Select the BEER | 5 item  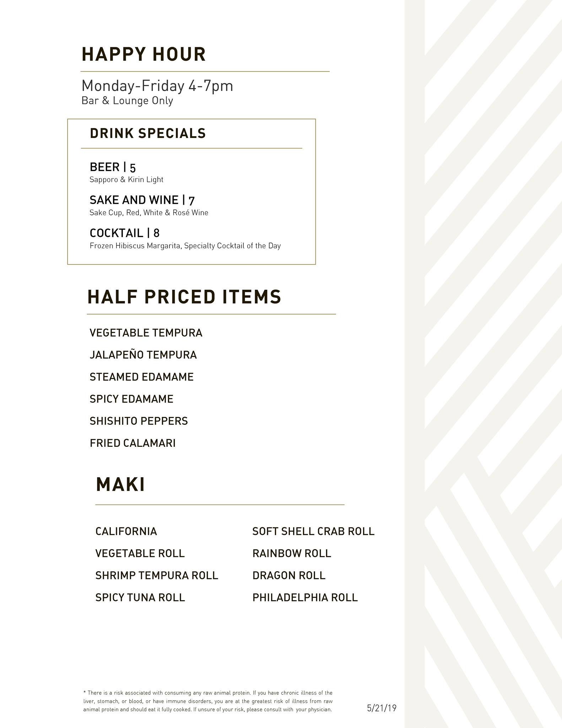click(x=113, y=167)
